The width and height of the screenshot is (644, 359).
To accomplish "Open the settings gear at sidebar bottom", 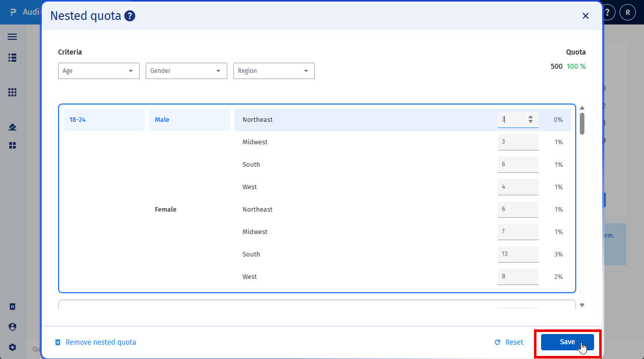I will 12,347.
